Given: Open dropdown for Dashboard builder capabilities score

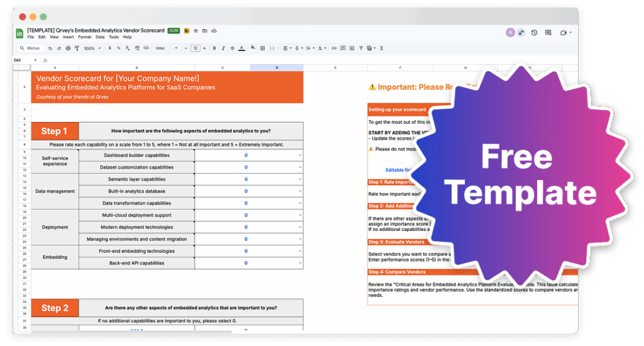Looking at the screenshot, I should (301, 155).
